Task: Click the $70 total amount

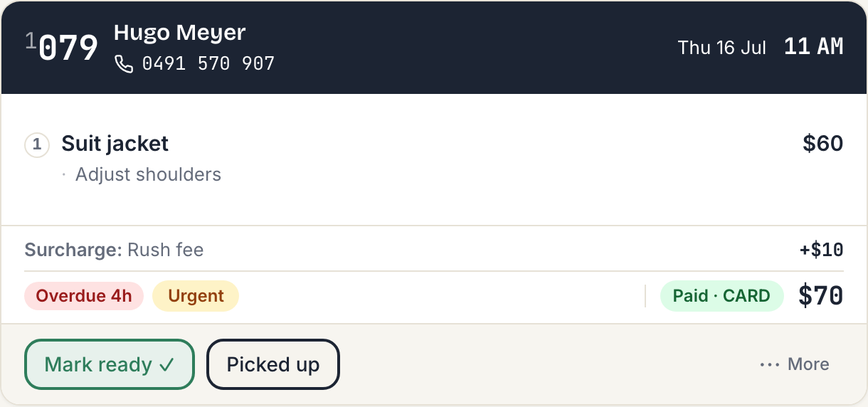Action: click(821, 295)
